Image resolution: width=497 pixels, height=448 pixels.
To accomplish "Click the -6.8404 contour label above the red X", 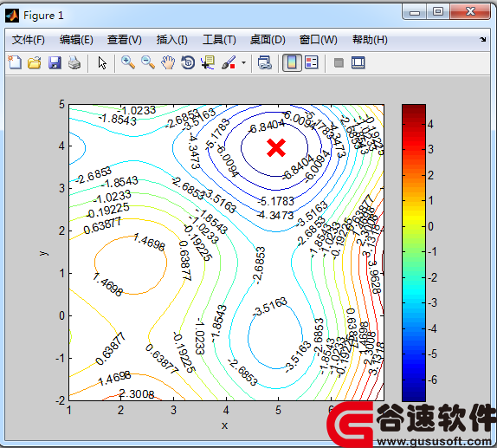I will click(x=267, y=127).
